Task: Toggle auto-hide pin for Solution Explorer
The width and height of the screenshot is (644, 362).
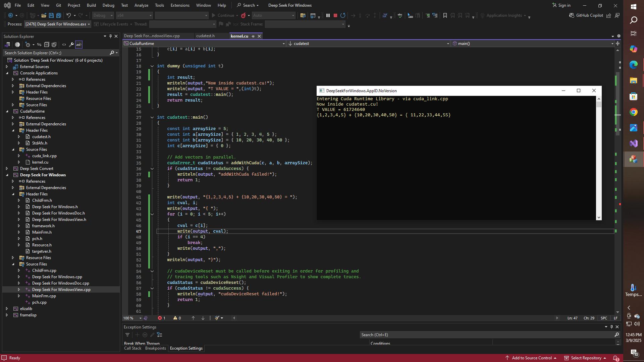Action: (110, 36)
